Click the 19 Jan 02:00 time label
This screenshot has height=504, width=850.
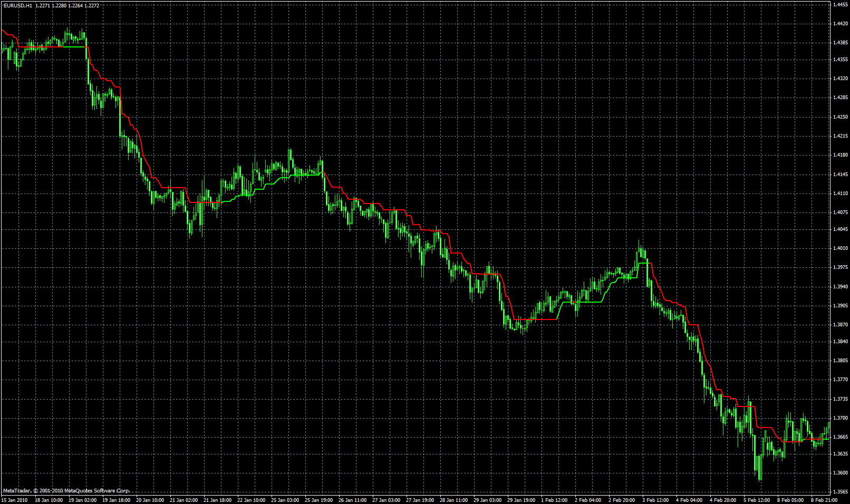82,500
